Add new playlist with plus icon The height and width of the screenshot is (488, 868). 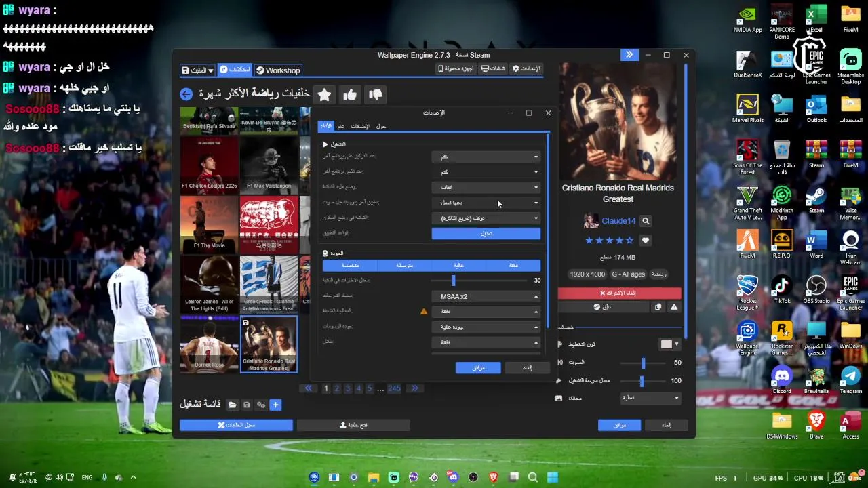tap(275, 405)
